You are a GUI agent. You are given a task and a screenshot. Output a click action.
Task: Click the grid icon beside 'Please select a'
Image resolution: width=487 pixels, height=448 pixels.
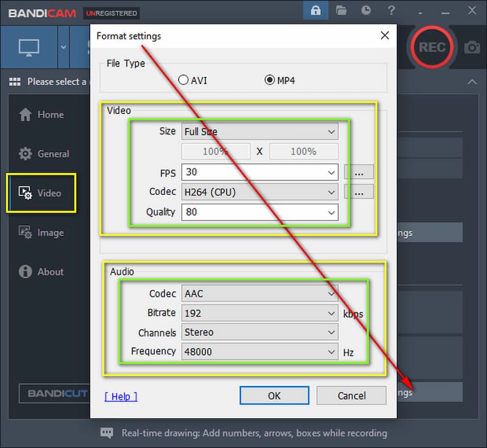(x=15, y=82)
